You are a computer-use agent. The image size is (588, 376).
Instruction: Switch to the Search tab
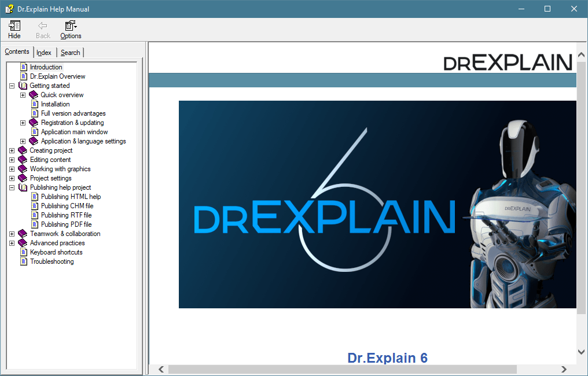click(71, 53)
